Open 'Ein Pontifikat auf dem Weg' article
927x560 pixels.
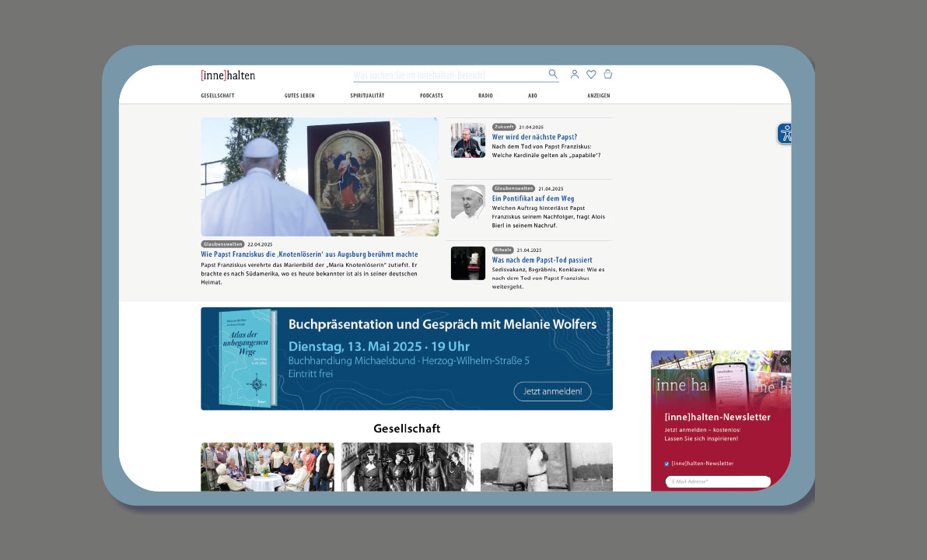click(x=533, y=198)
